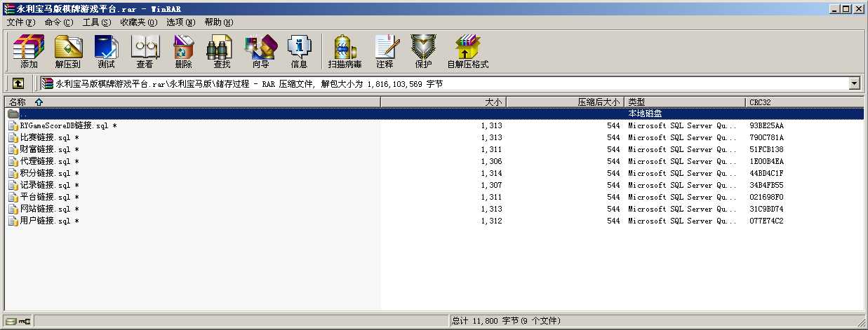Close the WinRAR window
The width and height of the screenshot is (868, 330).
coord(858,9)
